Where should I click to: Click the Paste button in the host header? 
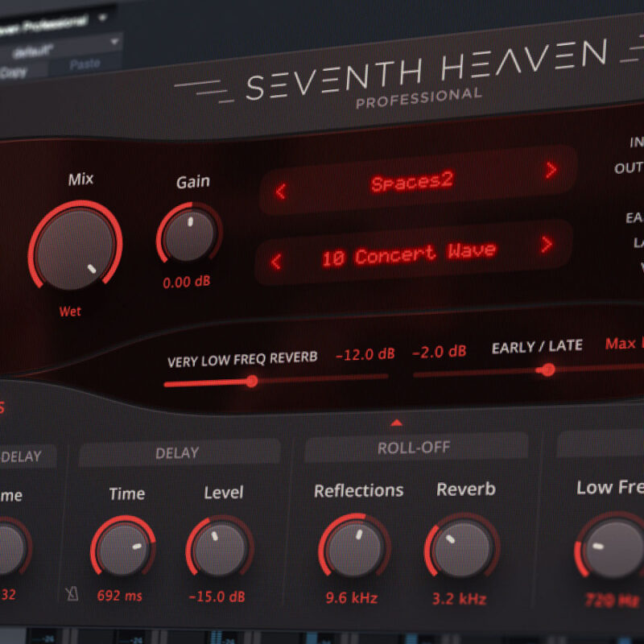pyautogui.click(x=85, y=64)
